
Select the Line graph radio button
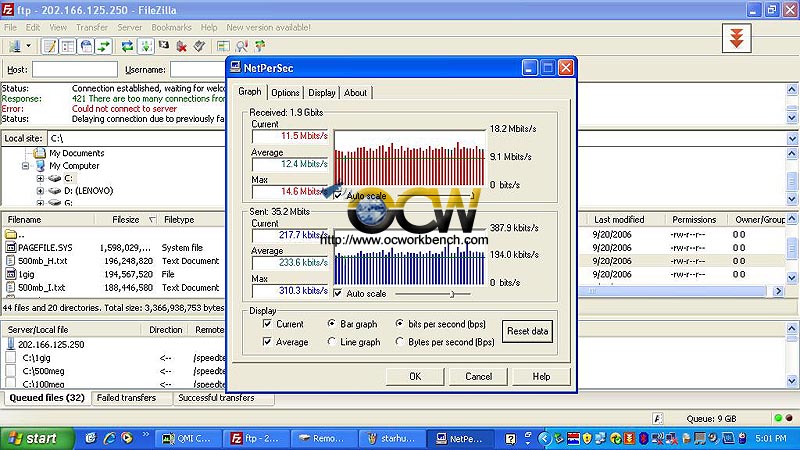[x=332, y=341]
